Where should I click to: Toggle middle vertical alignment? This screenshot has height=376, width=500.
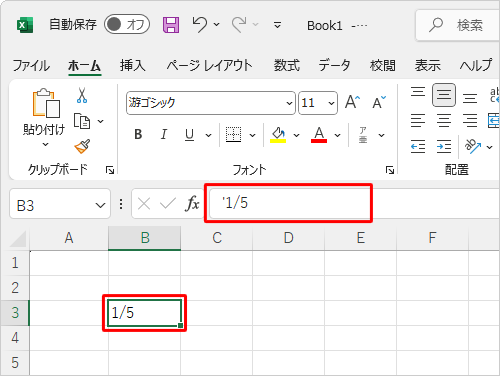[x=444, y=95]
